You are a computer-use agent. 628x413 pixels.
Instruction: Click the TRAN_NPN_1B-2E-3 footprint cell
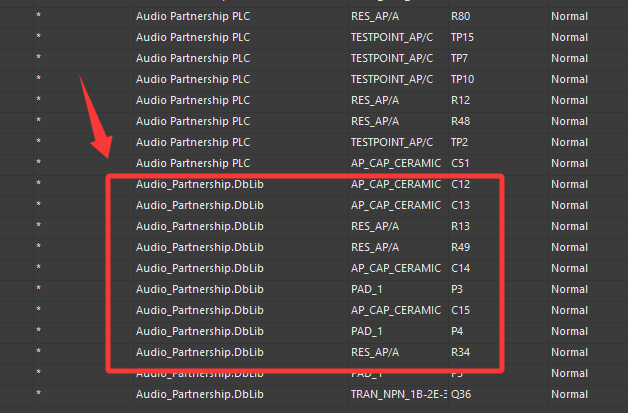click(398, 394)
